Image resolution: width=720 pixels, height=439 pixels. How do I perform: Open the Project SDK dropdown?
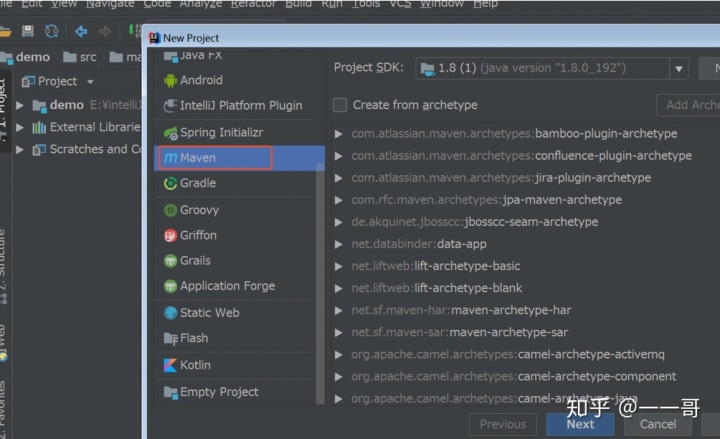(x=679, y=69)
